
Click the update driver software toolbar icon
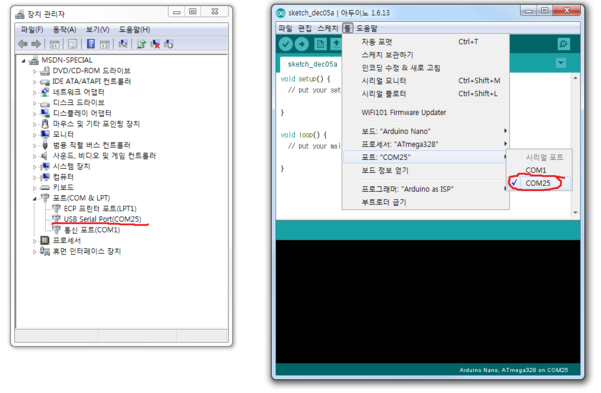click(141, 44)
